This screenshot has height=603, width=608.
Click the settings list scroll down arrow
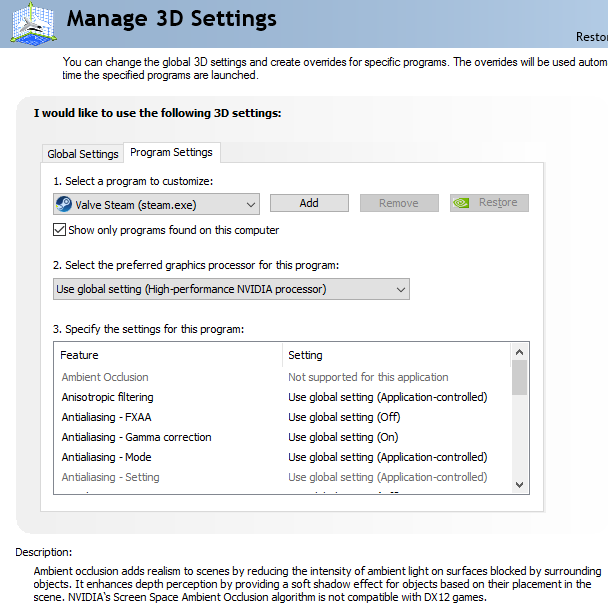pyautogui.click(x=519, y=485)
